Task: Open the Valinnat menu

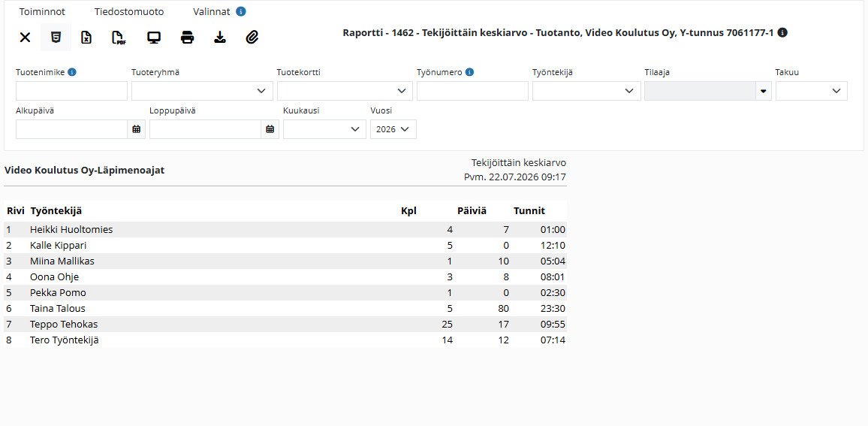Action: coord(212,11)
